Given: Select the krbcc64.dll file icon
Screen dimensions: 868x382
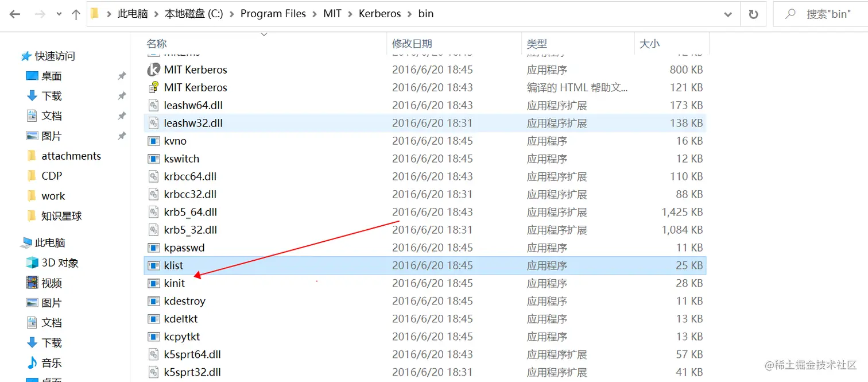Looking at the screenshot, I should (x=153, y=176).
